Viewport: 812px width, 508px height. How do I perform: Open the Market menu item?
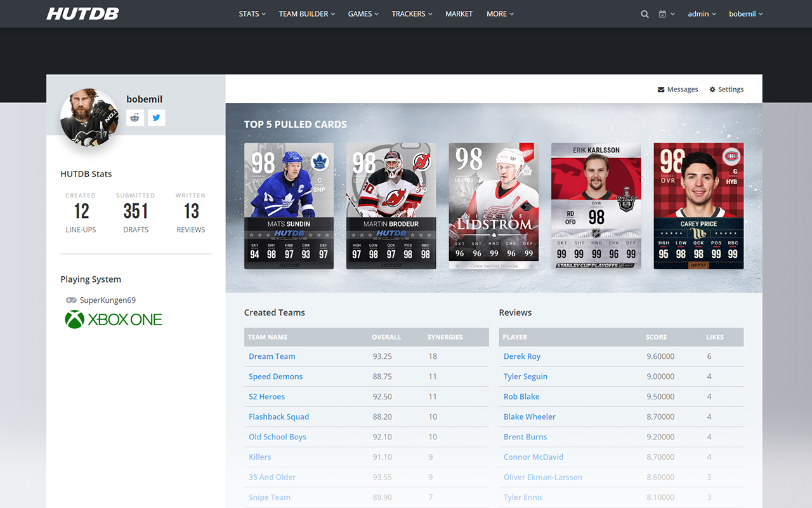(x=459, y=14)
